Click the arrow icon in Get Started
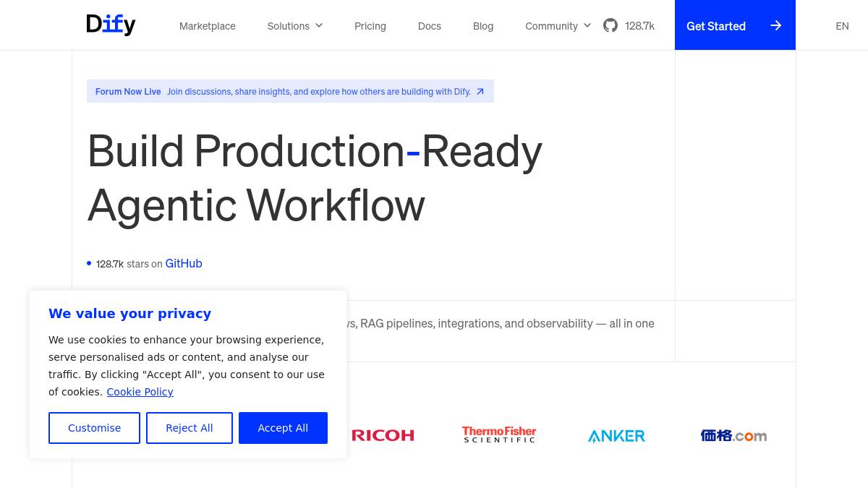 click(x=775, y=25)
